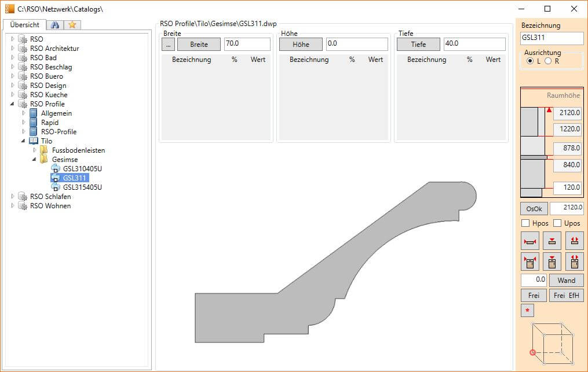
Task: Collapse the Gesimse folder node
Action: [35, 160]
